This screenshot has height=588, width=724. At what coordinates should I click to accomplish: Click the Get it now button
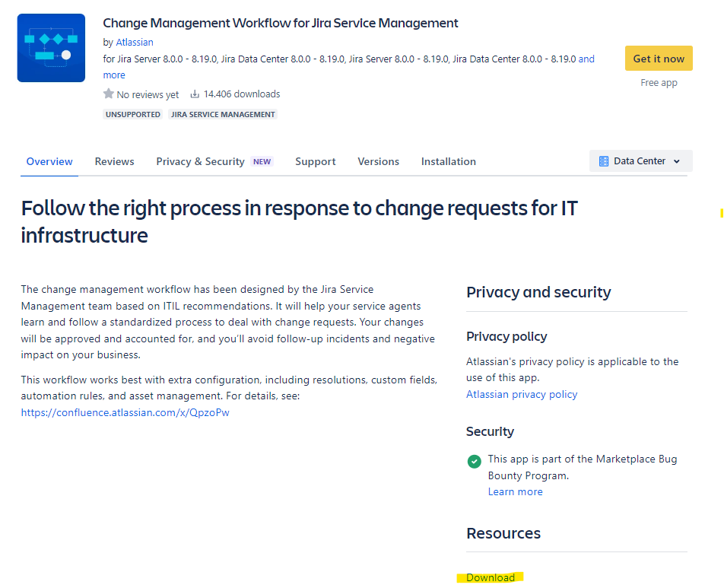click(659, 59)
